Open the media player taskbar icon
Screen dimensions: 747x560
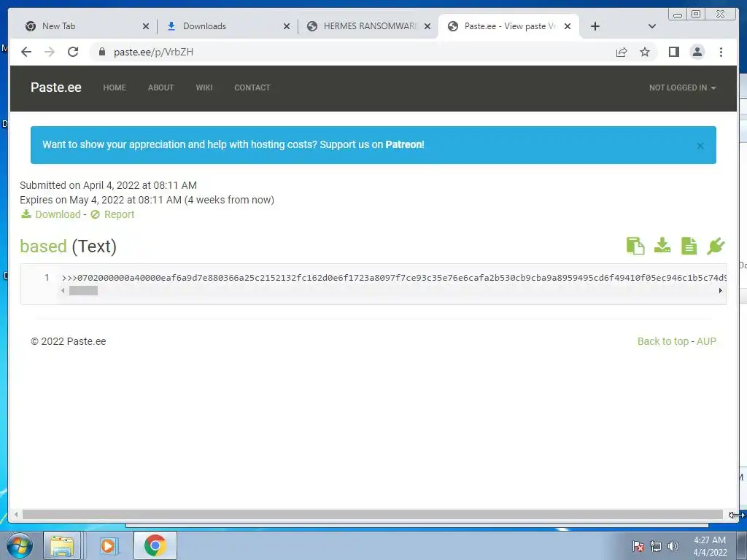pos(109,545)
